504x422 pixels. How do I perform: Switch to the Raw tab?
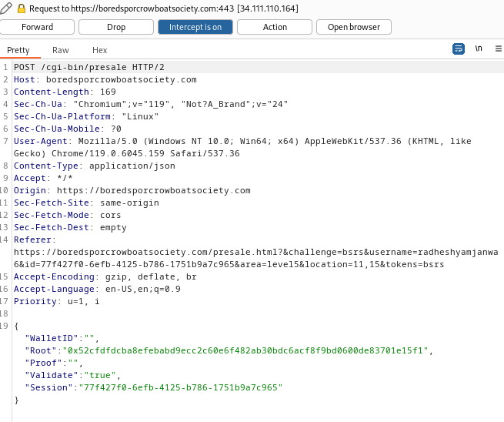point(61,50)
